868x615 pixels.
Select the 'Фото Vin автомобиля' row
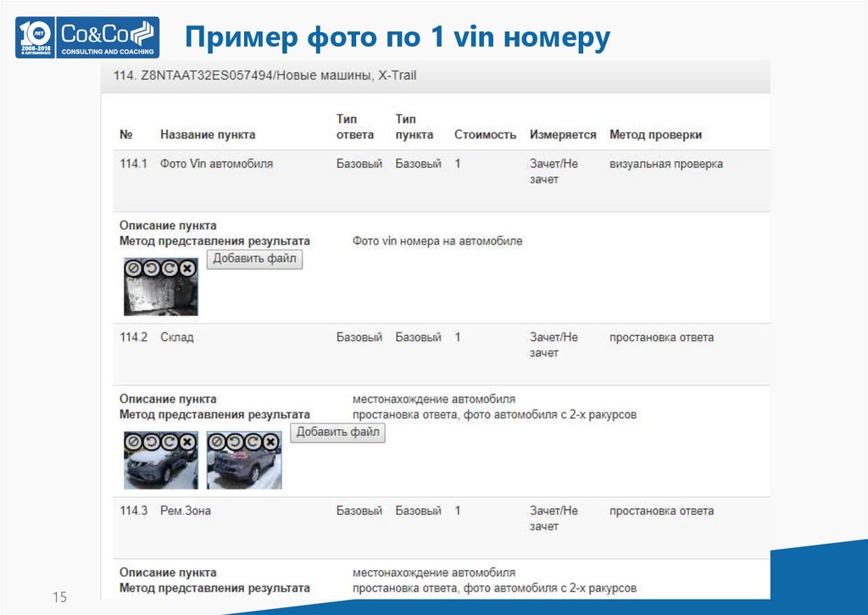[216, 164]
